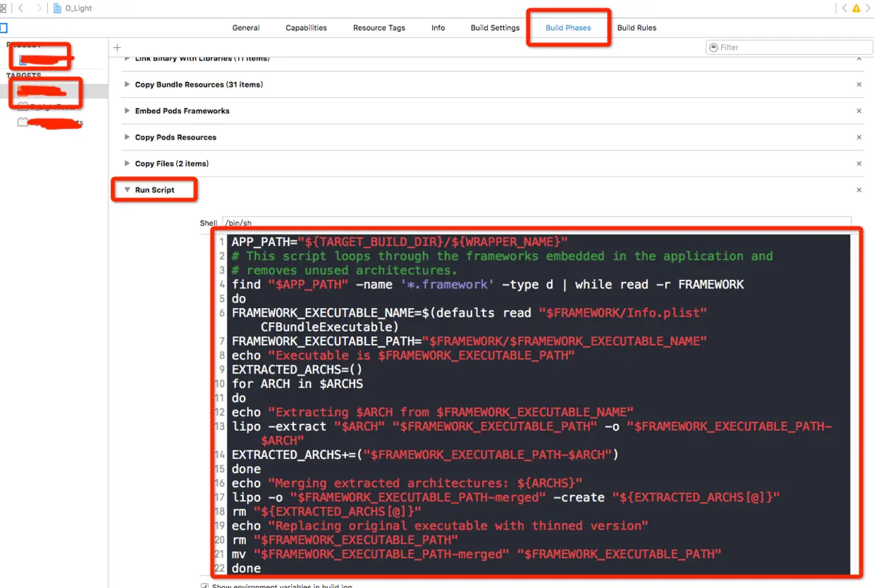Click the 'Replacing original executable' echo line
Image resolution: width=874 pixels, height=588 pixels.
point(440,525)
